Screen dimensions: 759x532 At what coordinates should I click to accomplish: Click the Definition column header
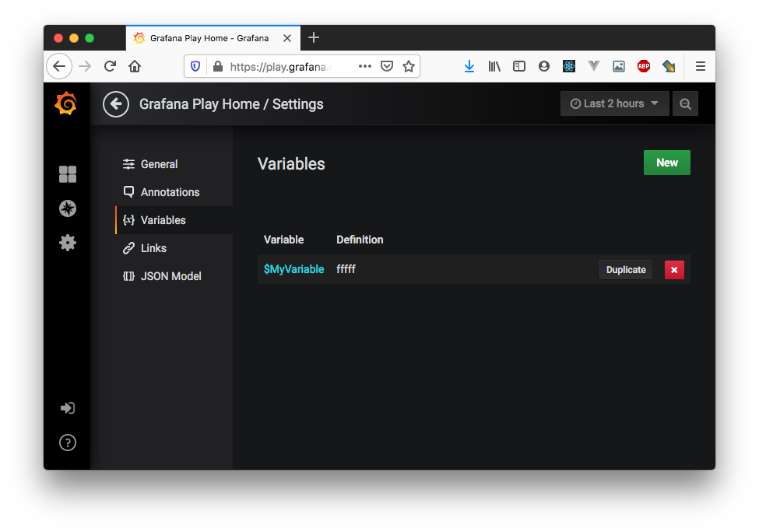(x=360, y=240)
